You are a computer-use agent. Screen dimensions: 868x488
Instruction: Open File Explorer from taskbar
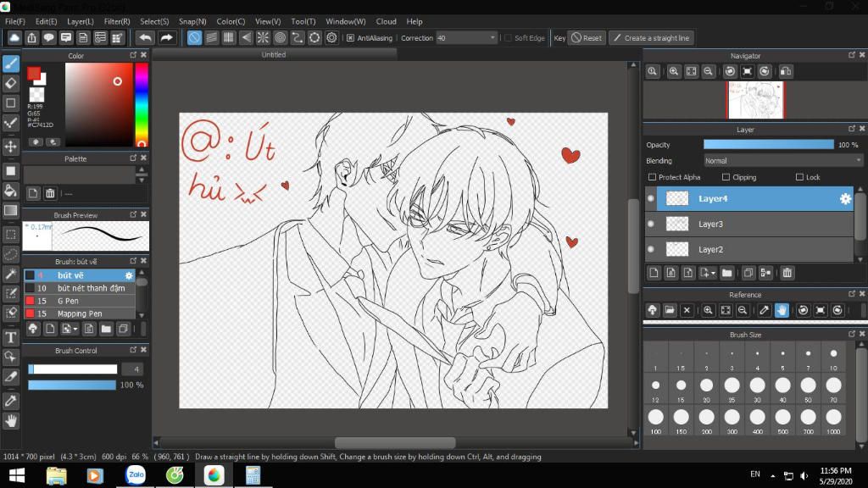pyautogui.click(x=56, y=475)
